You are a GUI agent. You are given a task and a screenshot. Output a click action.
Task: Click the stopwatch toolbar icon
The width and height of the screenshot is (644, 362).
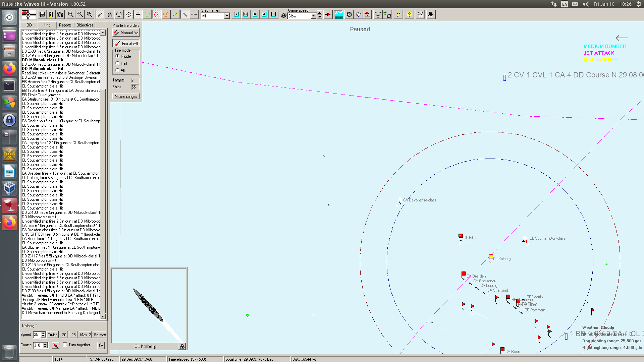[349, 14]
